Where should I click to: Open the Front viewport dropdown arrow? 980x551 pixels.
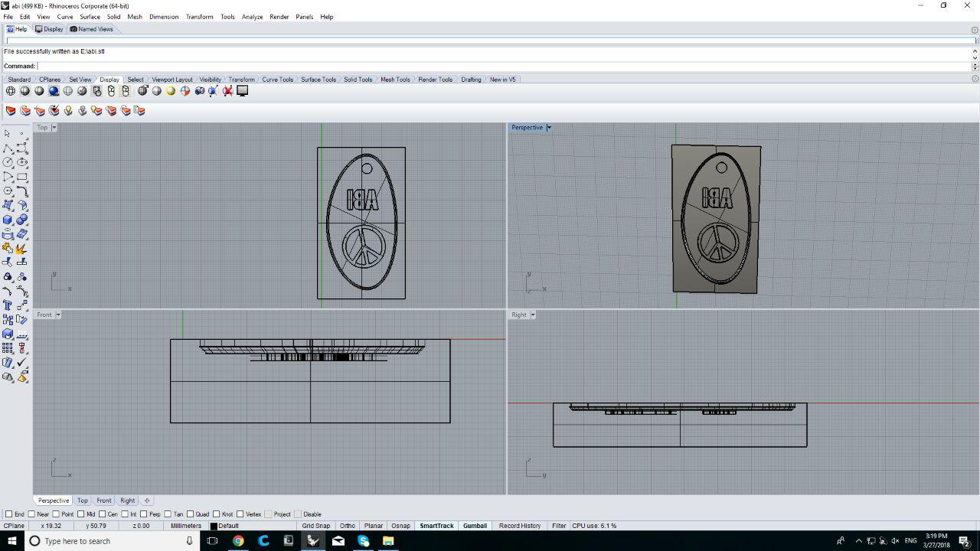[x=57, y=315]
